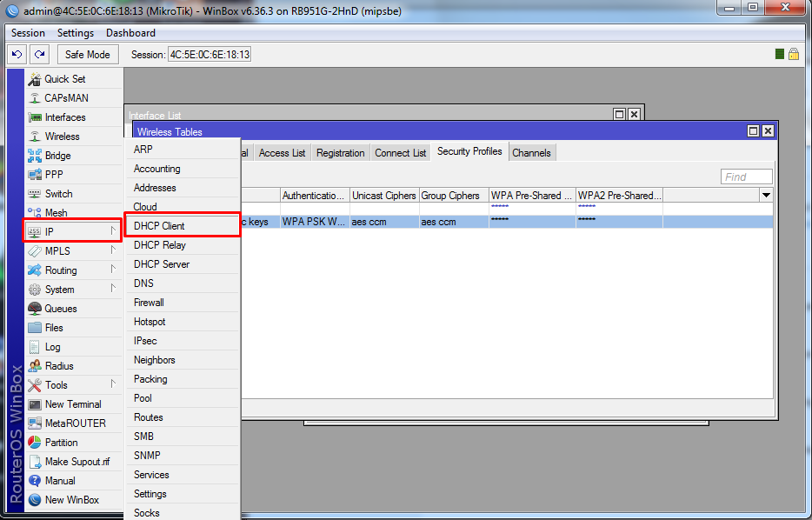Click the Files folder icon
Viewport: 812px width, 520px height.
coord(35,328)
